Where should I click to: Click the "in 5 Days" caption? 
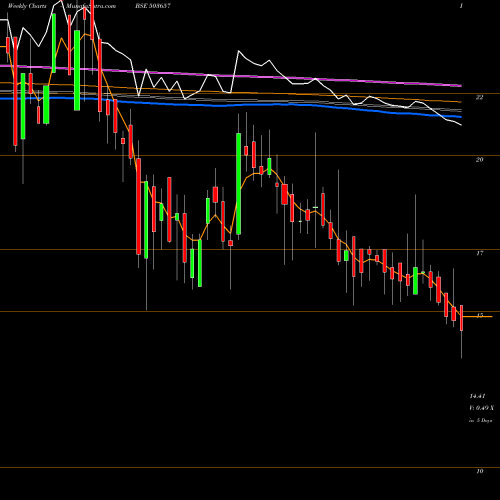480,421
